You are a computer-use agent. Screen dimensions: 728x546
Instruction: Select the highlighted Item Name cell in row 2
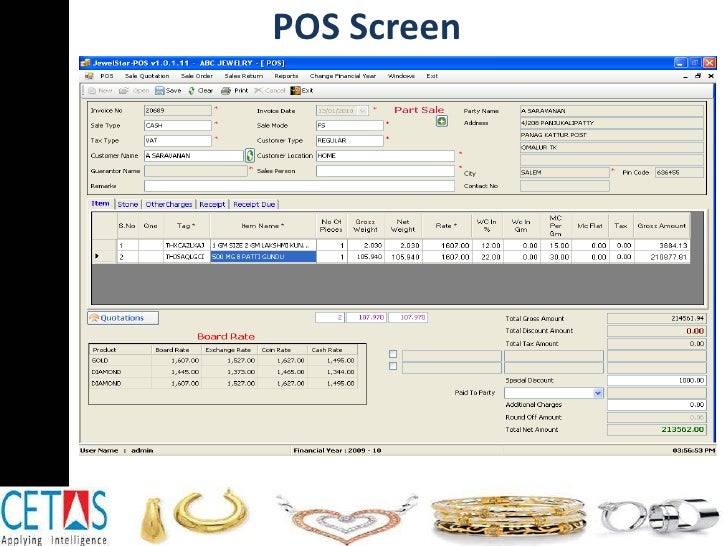(x=261, y=257)
